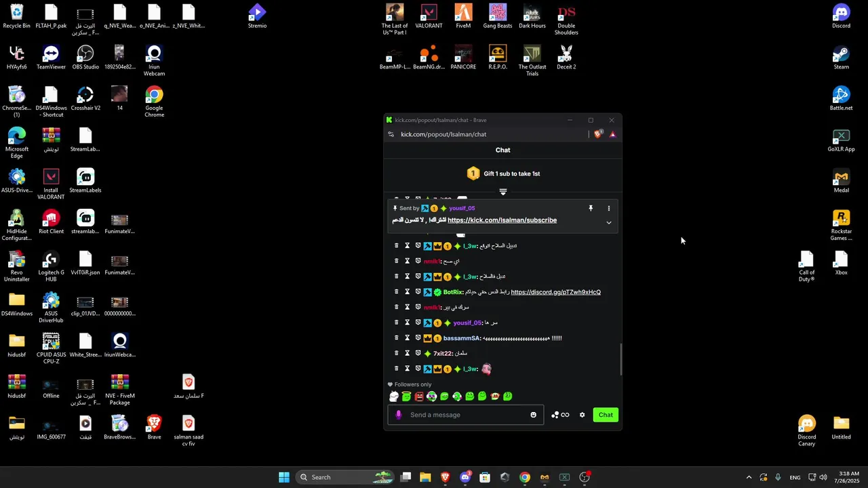Image resolution: width=868 pixels, height=488 pixels.
Task: Click username yousif_05 in pinned message
Action: tap(462, 208)
